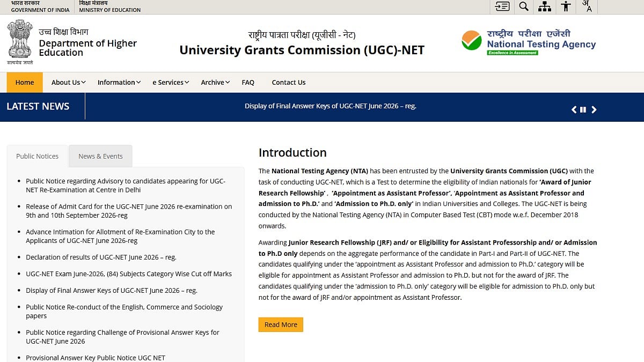Screen dimensions: 644x362
Task: Open the Advisory for Re-Examination Delhi notice
Action: click(x=126, y=186)
